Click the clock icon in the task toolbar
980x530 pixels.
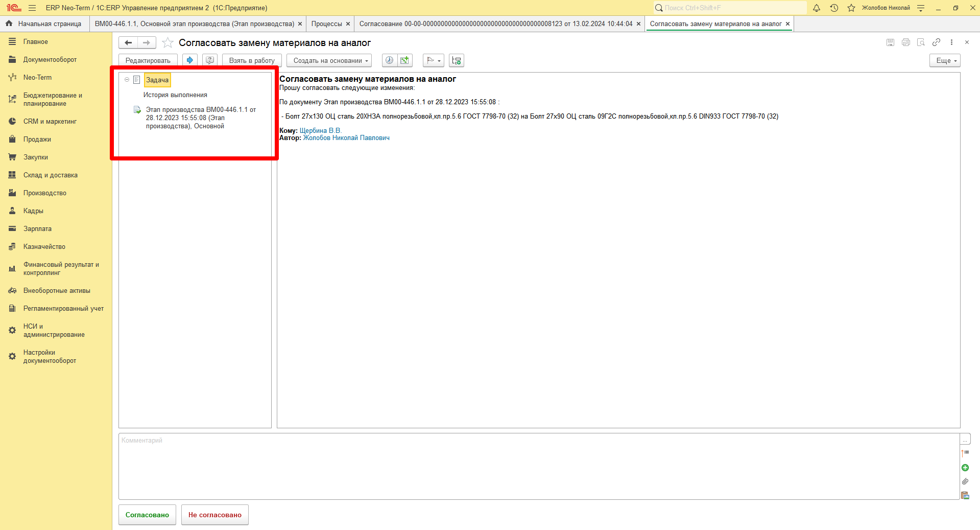coord(389,60)
